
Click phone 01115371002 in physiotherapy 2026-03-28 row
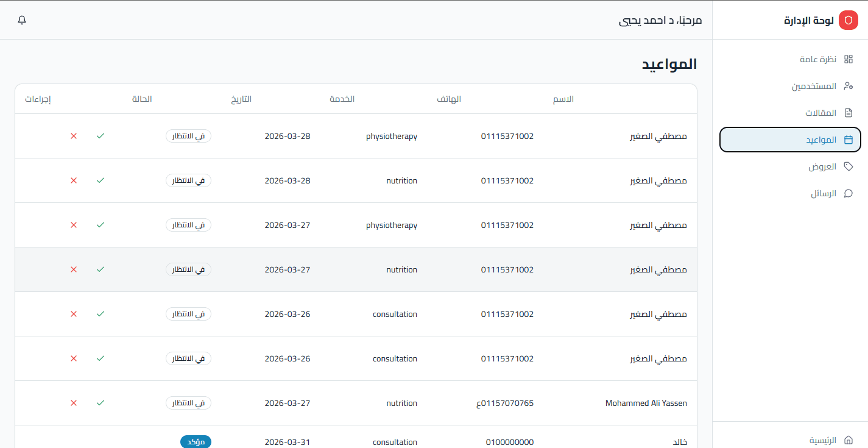click(x=507, y=136)
